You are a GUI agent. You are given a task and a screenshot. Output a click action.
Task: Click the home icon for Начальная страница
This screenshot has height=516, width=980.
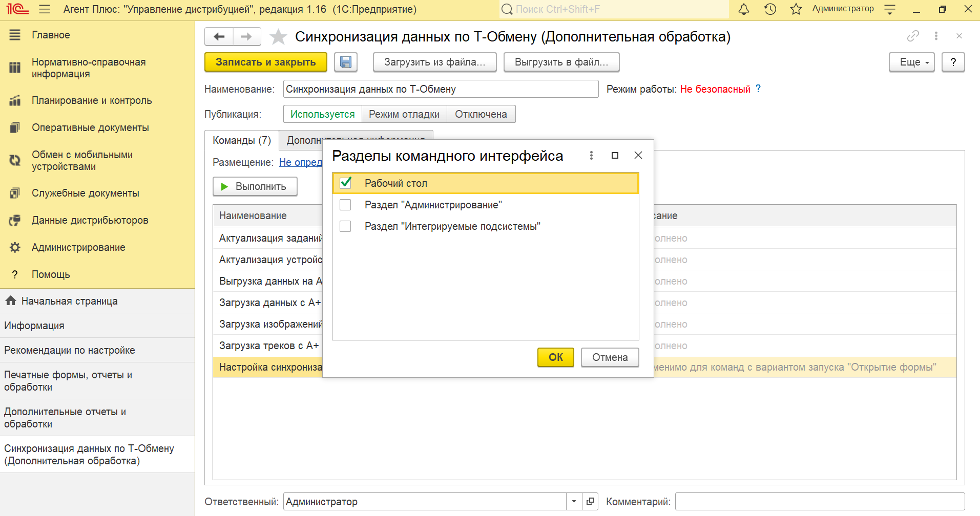pos(11,301)
